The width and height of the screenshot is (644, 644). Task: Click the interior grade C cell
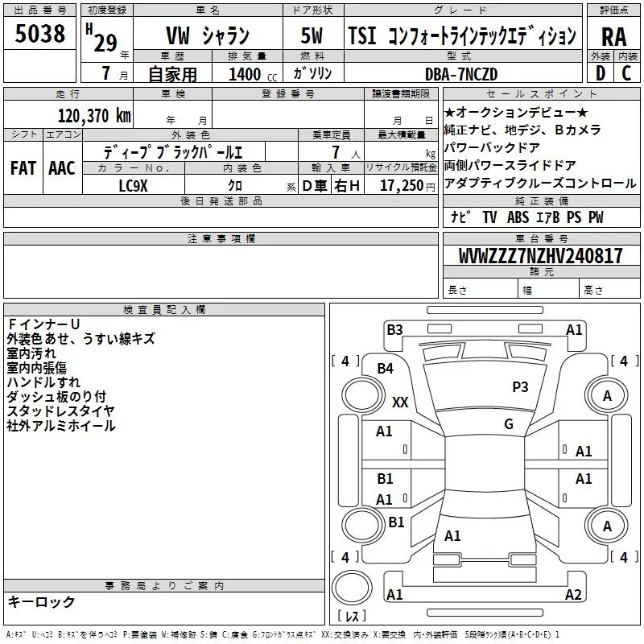click(x=626, y=73)
